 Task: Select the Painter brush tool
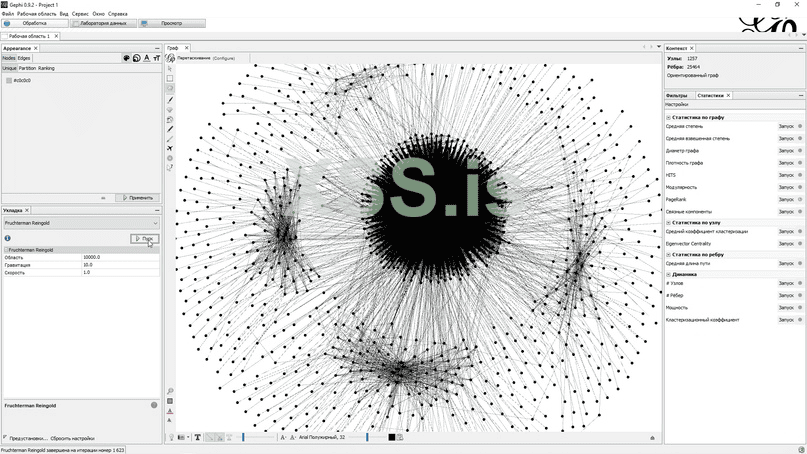coord(170,99)
